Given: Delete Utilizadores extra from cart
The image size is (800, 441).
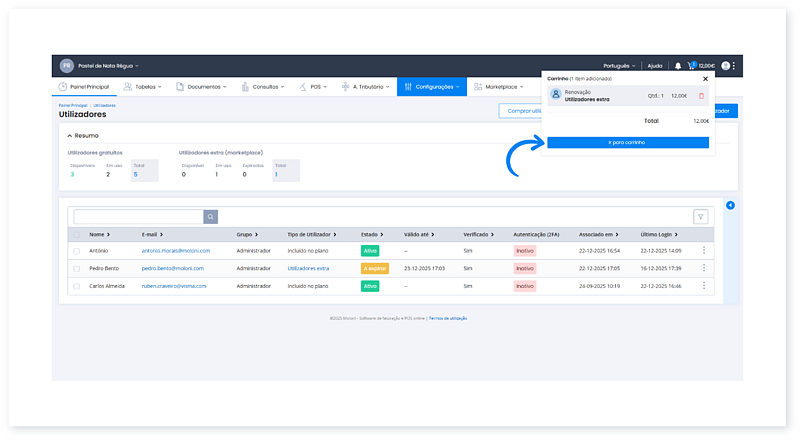Looking at the screenshot, I should tap(701, 96).
